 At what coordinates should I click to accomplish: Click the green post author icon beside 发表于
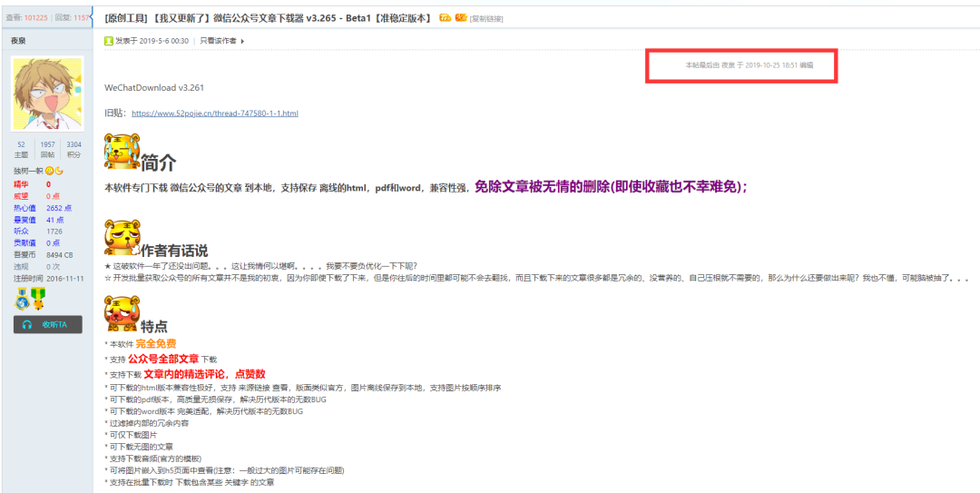109,41
